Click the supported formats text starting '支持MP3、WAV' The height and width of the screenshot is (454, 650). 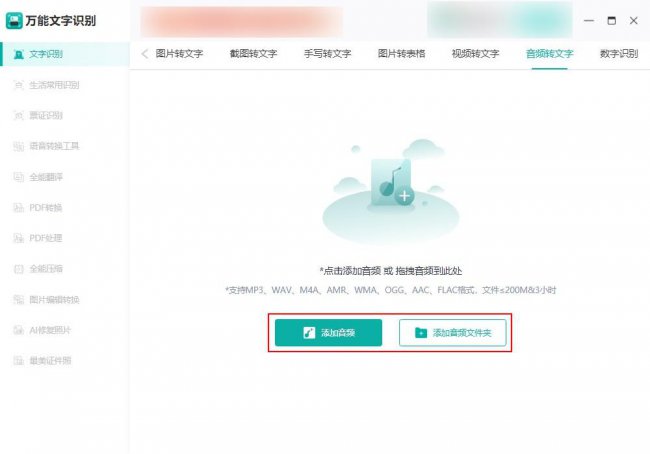point(391,290)
